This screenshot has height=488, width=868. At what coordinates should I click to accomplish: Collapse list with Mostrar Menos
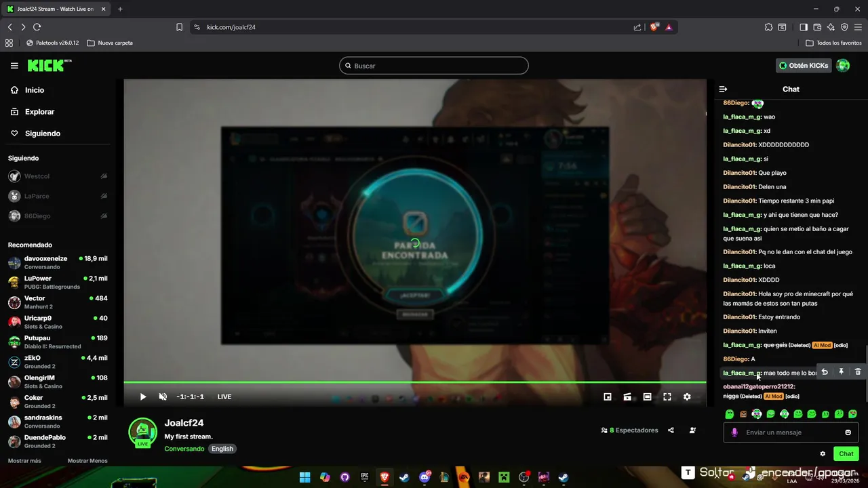[x=87, y=461]
